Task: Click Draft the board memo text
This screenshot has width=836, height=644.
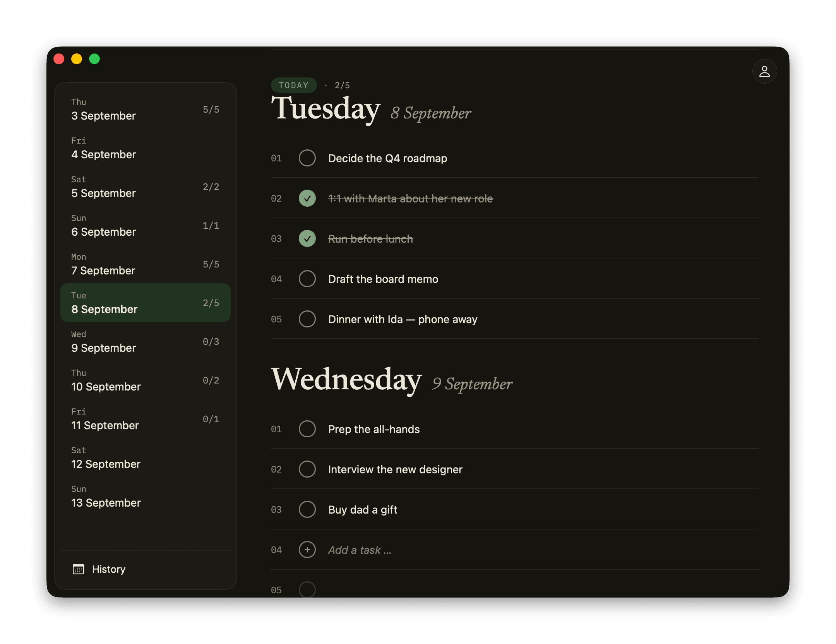Action: (x=383, y=279)
